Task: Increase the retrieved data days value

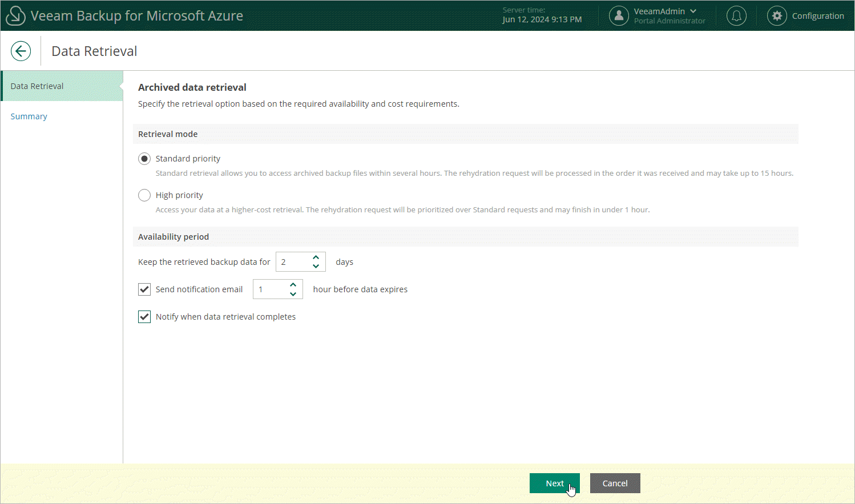Action: click(x=316, y=257)
